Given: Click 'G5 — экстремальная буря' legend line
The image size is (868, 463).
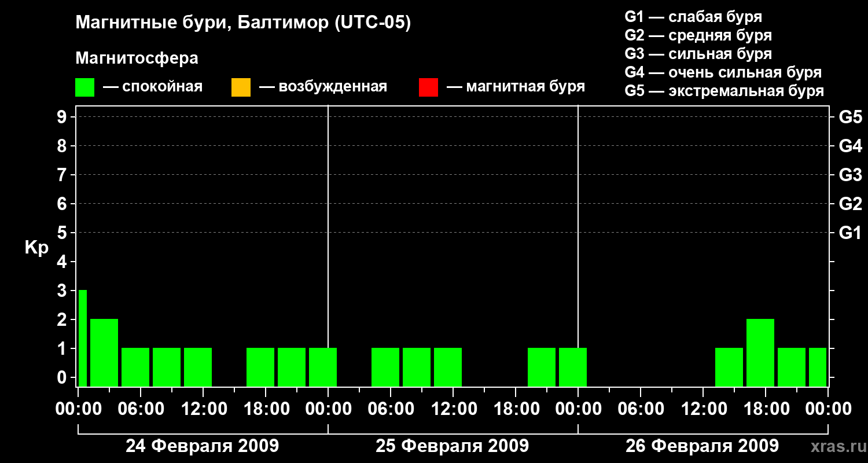Looking at the screenshot, I should [724, 91].
